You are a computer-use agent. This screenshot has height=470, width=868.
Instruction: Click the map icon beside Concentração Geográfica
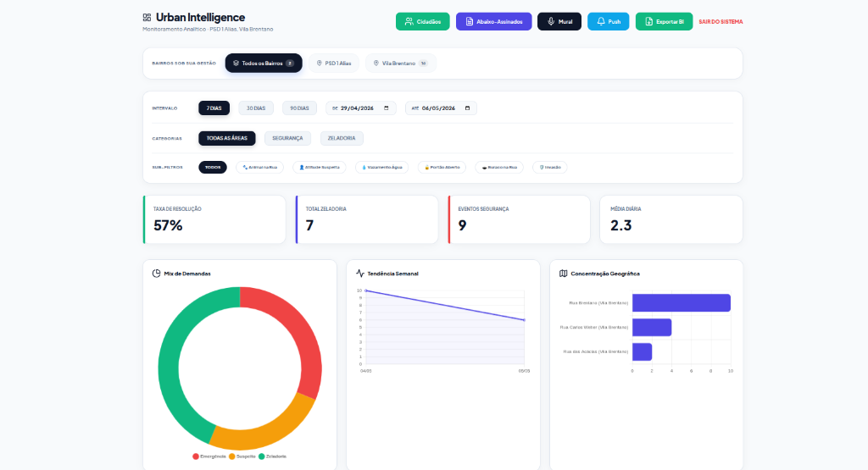(563, 274)
